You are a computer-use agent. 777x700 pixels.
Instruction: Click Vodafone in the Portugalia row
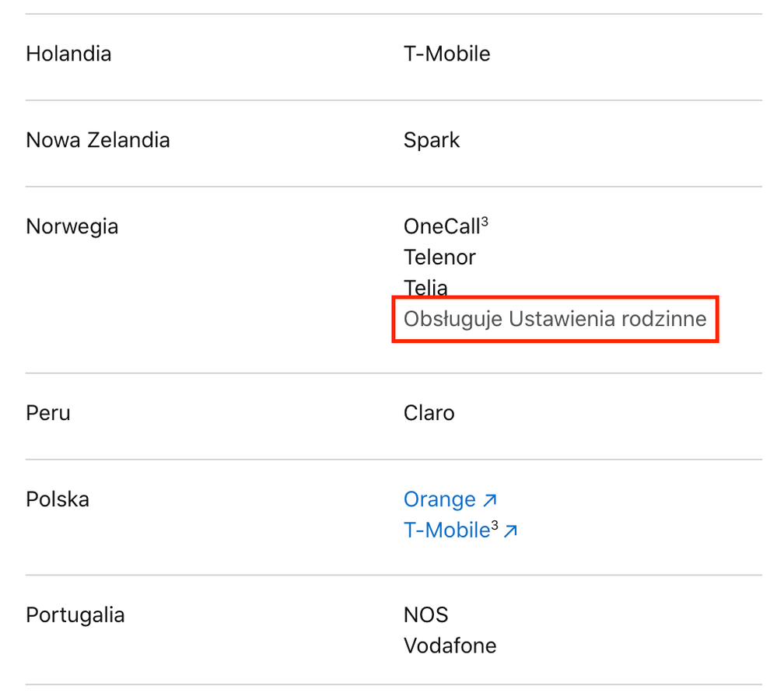click(450, 646)
